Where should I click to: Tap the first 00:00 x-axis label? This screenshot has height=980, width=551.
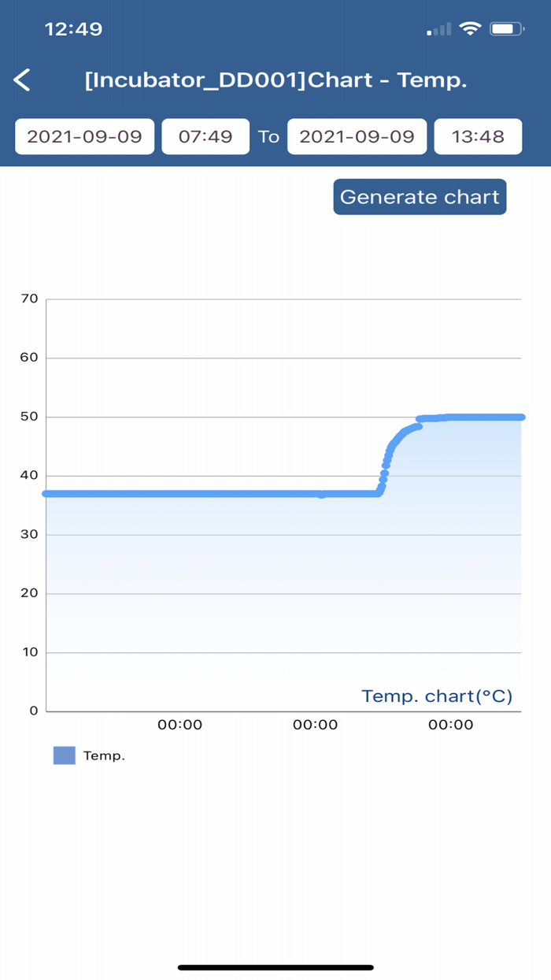click(x=179, y=725)
